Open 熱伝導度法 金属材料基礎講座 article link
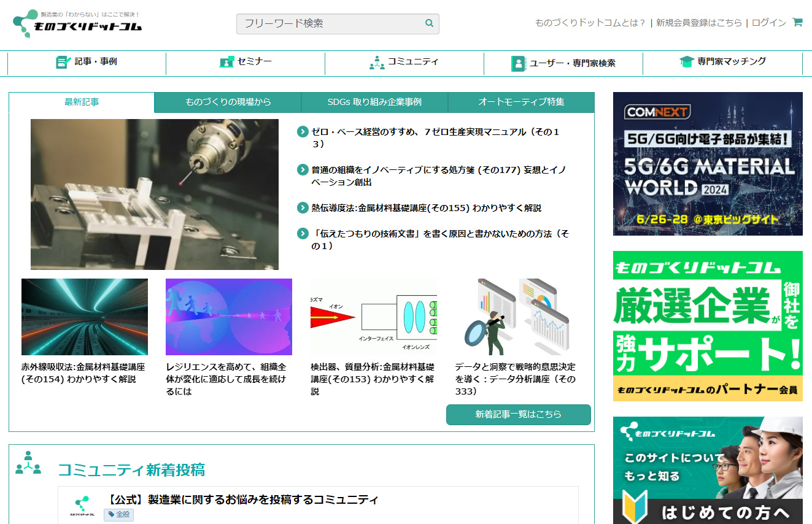 (x=426, y=208)
